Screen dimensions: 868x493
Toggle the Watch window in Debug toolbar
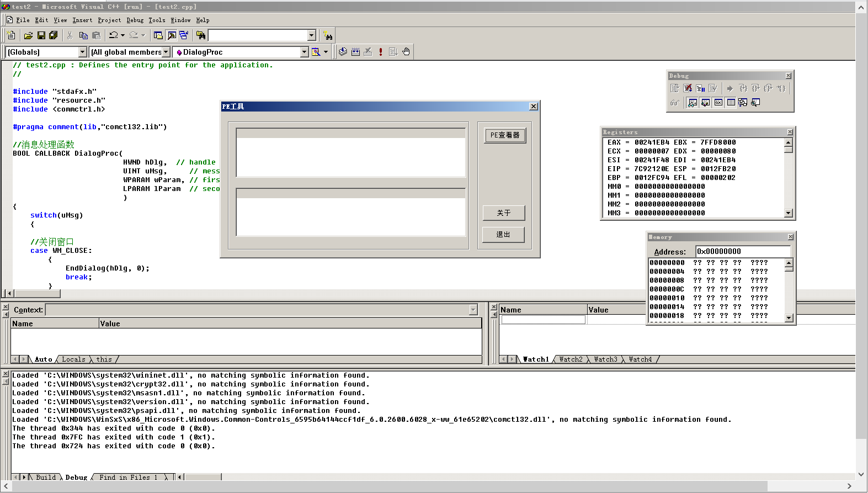(693, 103)
